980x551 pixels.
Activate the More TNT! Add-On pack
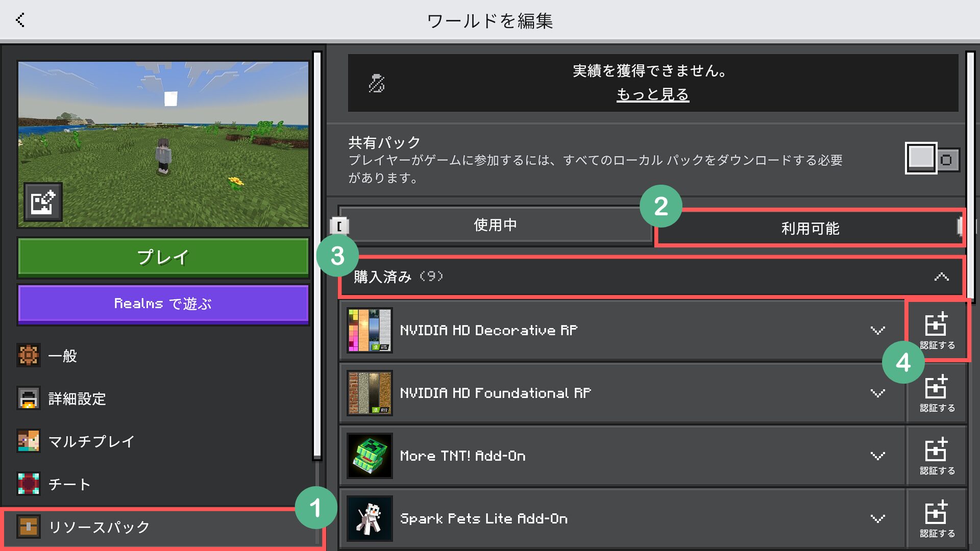point(937,456)
